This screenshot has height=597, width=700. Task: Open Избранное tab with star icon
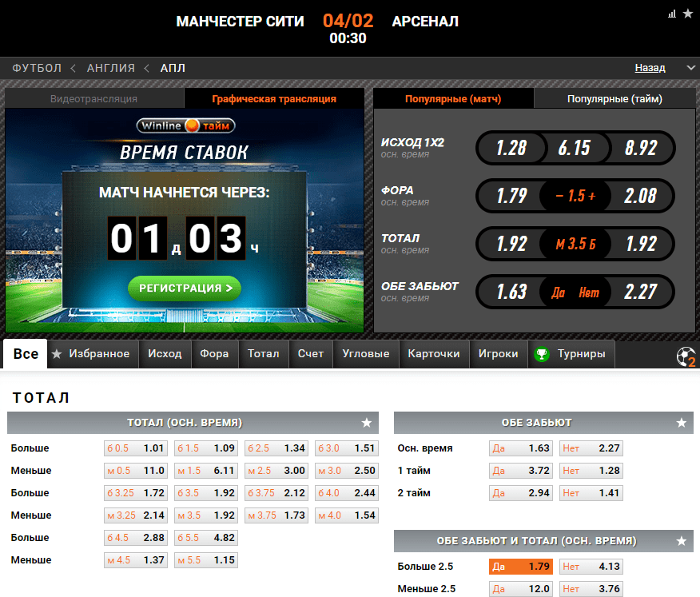93,354
